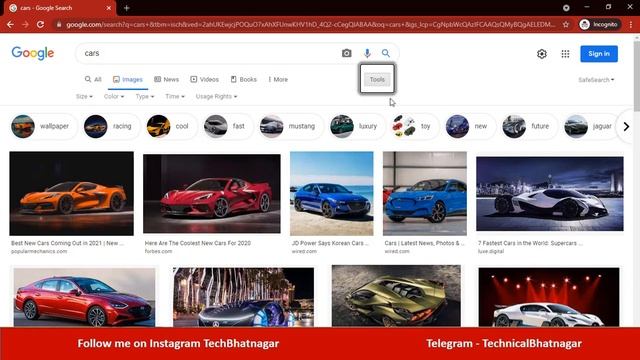Image resolution: width=640 pixels, height=360 pixels.
Task: Click the lock site info icon
Action: (x=59, y=24)
